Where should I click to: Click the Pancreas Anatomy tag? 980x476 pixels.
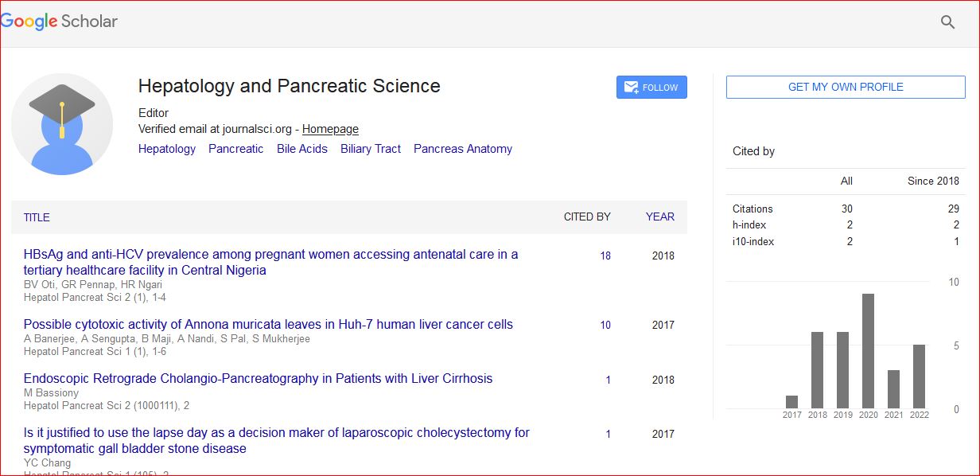462,149
